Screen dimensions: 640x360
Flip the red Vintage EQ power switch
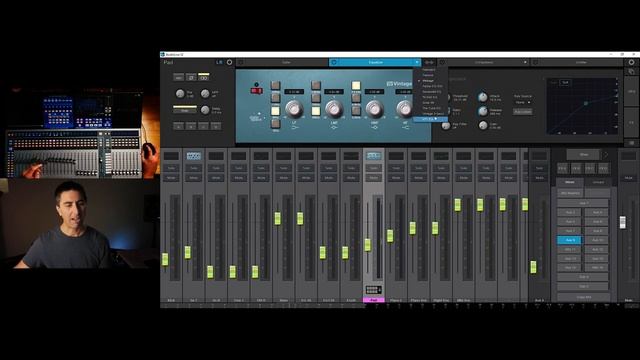point(256,90)
